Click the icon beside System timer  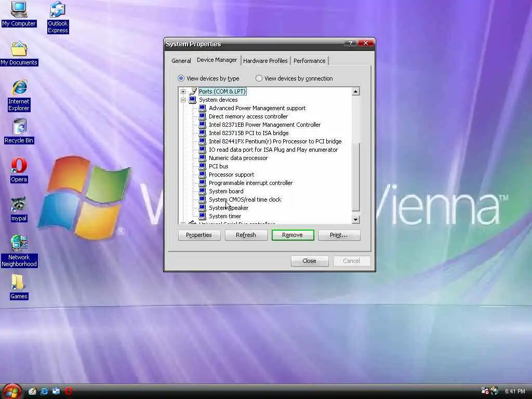pos(202,216)
